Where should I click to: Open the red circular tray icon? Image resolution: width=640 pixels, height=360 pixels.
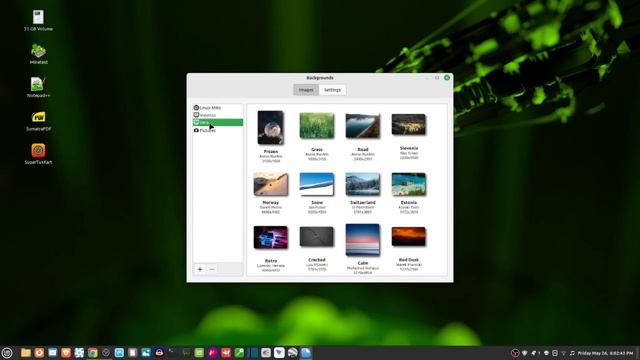coord(515,353)
